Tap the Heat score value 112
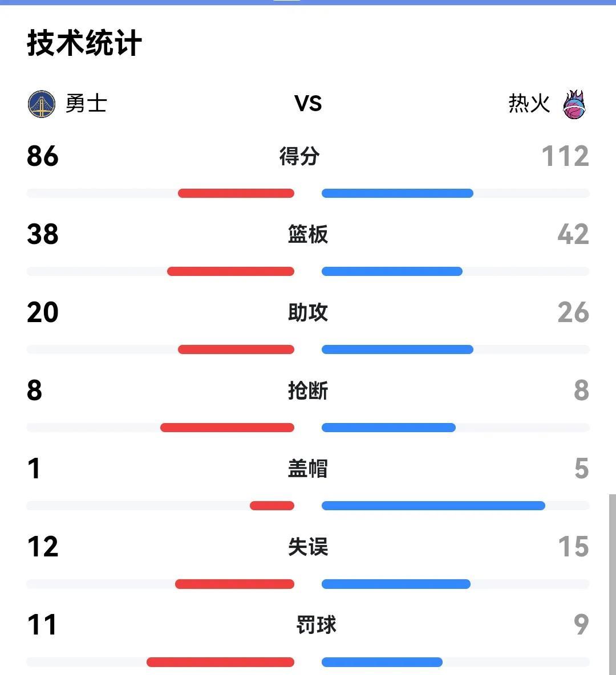 [x=565, y=156]
